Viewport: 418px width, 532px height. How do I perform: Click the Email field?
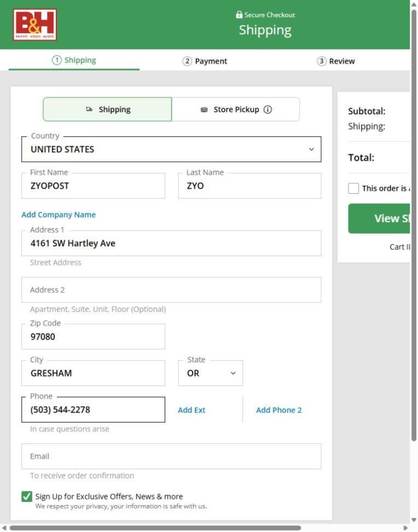pyautogui.click(x=171, y=456)
